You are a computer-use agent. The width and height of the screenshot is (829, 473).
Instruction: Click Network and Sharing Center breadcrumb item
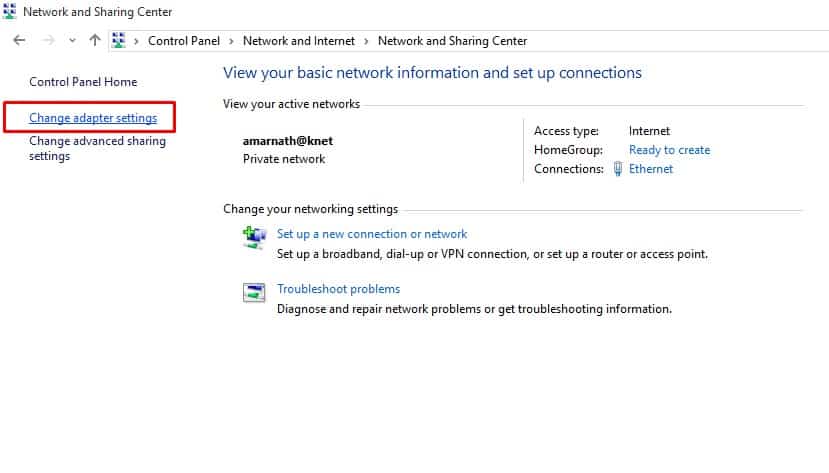click(452, 41)
